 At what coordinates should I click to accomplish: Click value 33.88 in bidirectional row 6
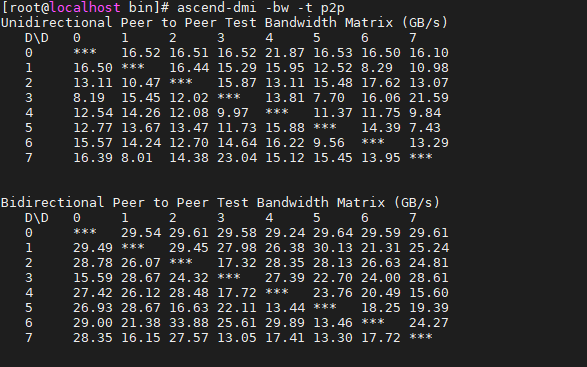(189, 323)
